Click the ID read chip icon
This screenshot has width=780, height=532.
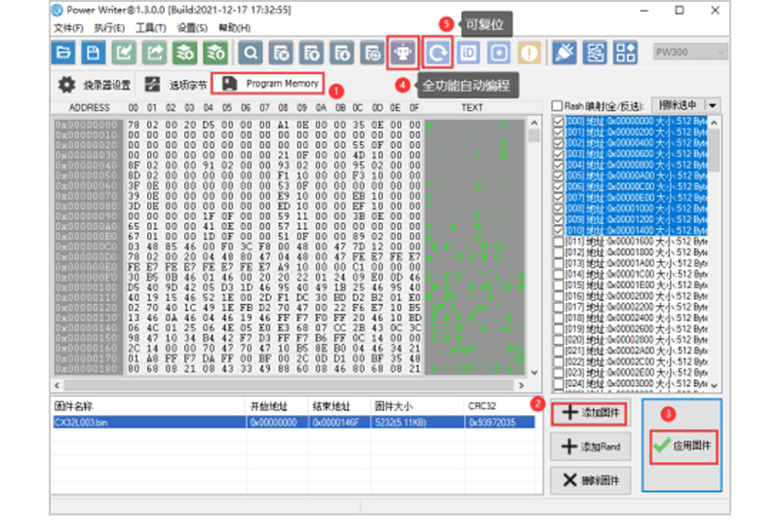pyautogui.click(x=468, y=53)
